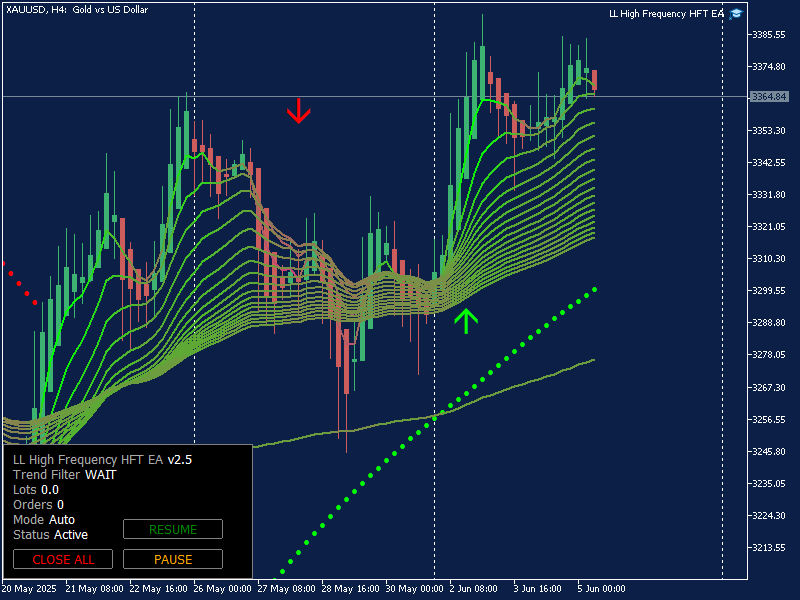Click the XAUUSD, H4 chart title
The height and width of the screenshot is (600, 800).
tap(77, 9)
